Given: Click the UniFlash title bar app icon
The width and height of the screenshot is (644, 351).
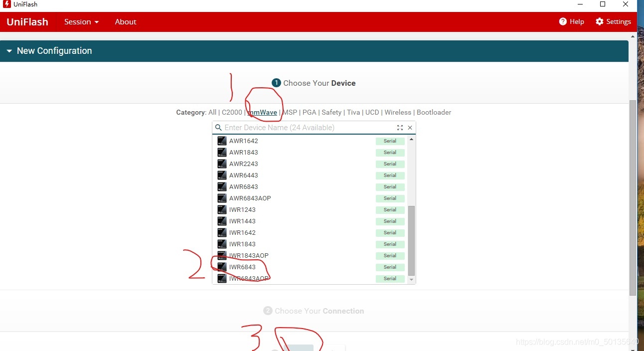Looking at the screenshot, I should [7, 4].
